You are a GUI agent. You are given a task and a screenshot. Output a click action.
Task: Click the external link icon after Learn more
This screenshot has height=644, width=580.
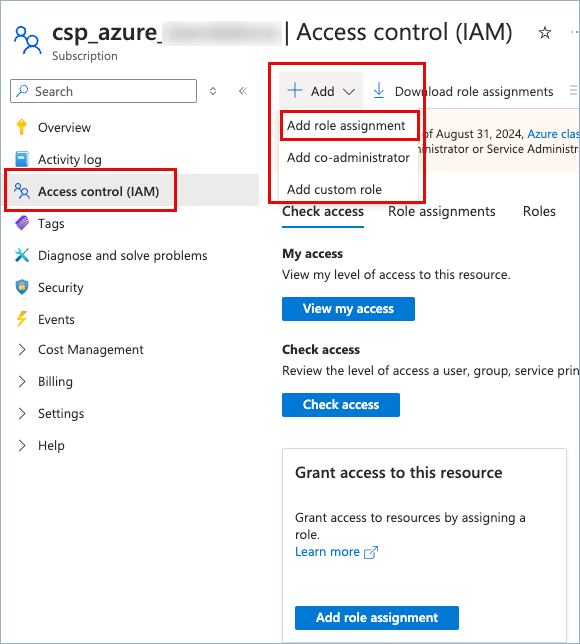coord(371,552)
